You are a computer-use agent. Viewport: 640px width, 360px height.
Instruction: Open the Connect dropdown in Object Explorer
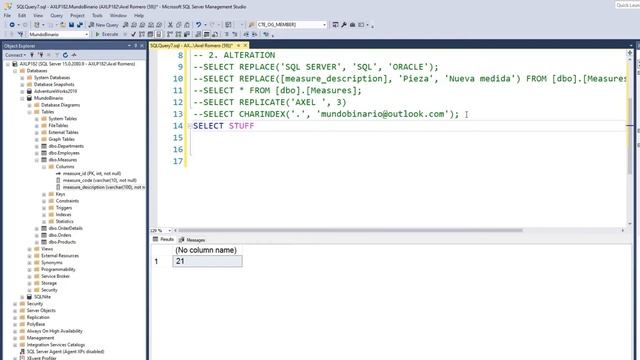[x=16, y=55]
